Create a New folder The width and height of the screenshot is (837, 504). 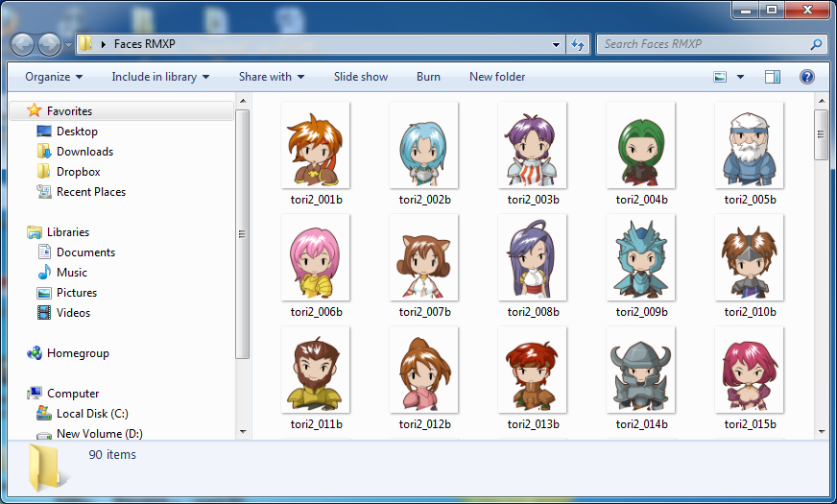click(497, 77)
